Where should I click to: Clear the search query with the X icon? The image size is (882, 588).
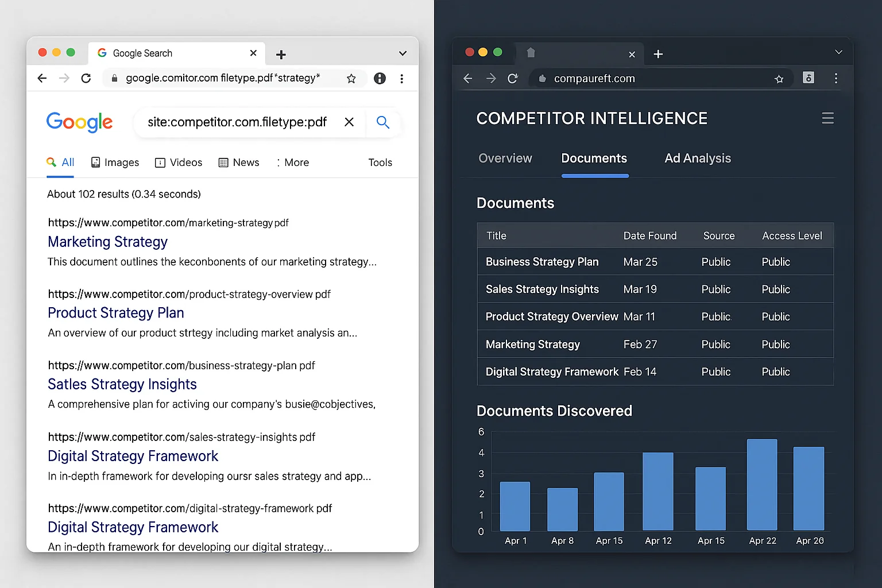click(349, 122)
